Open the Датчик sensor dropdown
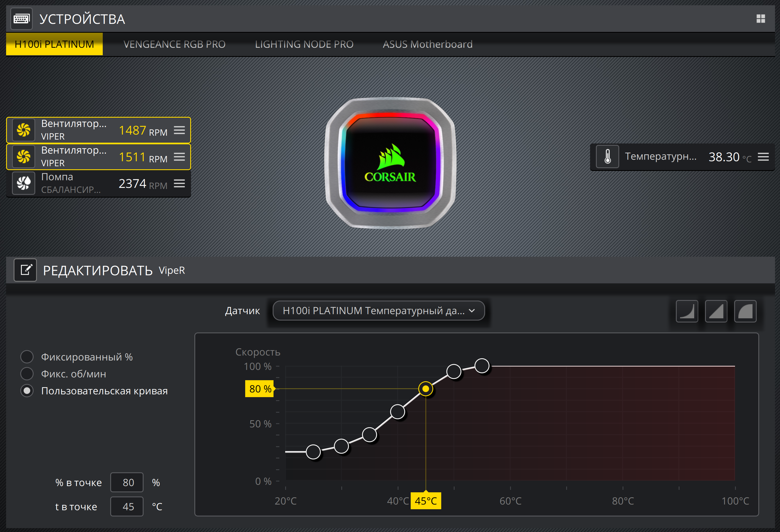The height and width of the screenshot is (532, 780). click(x=378, y=311)
